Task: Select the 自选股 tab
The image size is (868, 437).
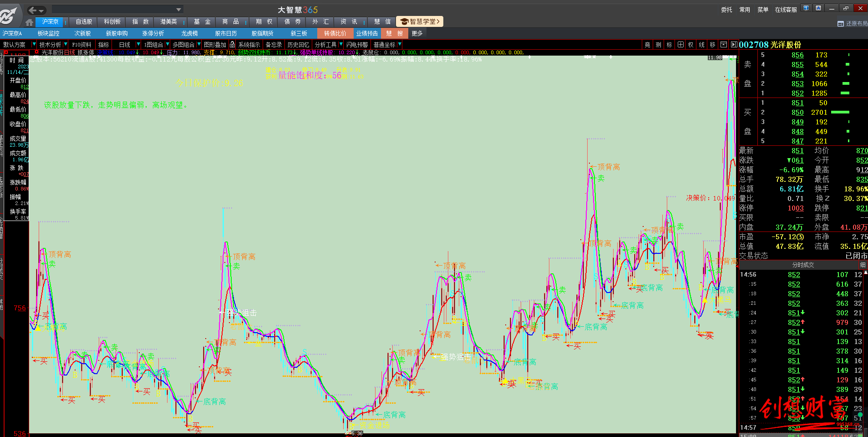Action: pos(84,21)
